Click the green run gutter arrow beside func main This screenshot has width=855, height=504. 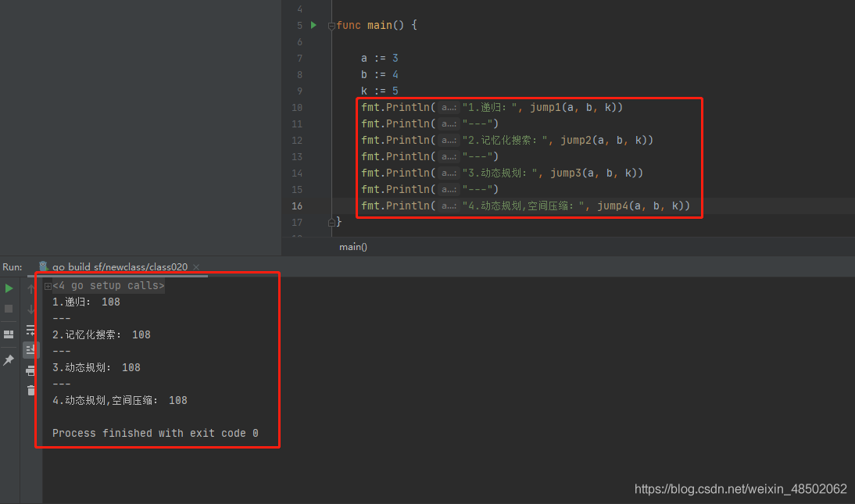[313, 25]
